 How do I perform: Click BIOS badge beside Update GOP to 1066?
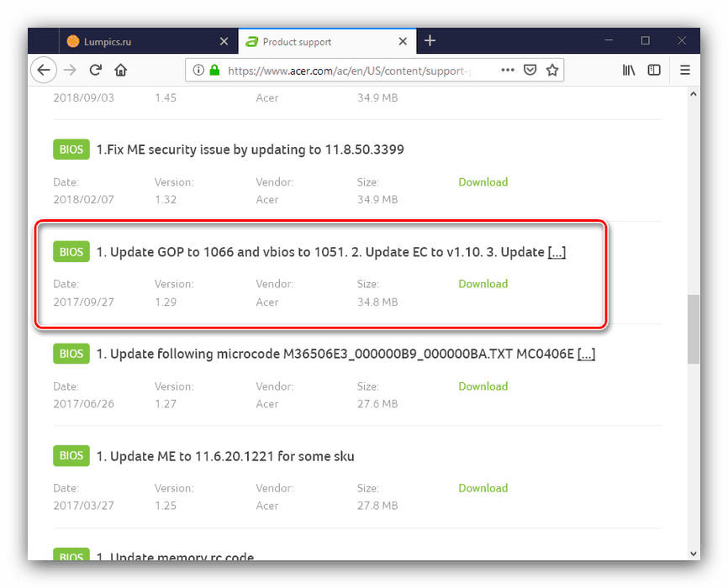point(71,251)
